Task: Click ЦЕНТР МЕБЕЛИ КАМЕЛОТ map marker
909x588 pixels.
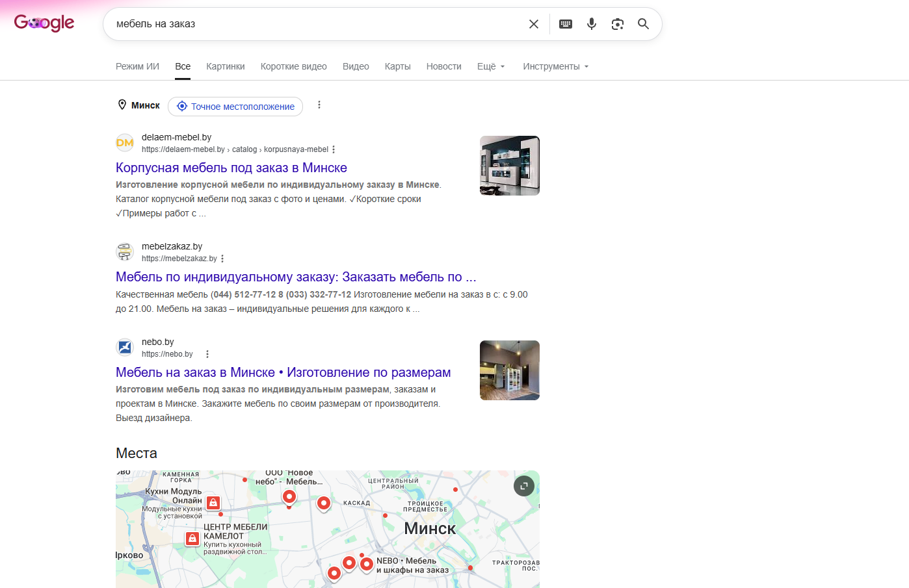Action: click(x=192, y=539)
